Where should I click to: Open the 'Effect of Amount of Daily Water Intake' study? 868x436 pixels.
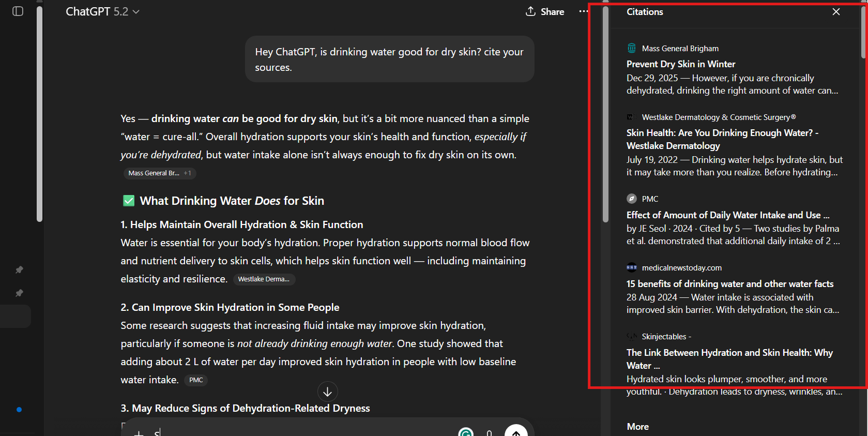click(x=727, y=215)
